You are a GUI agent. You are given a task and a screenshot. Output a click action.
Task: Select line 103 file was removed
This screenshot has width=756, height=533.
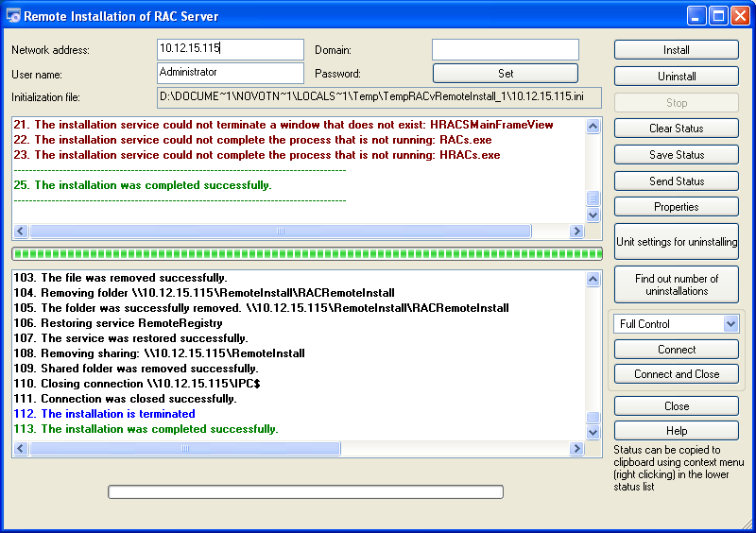coord(121,278)
